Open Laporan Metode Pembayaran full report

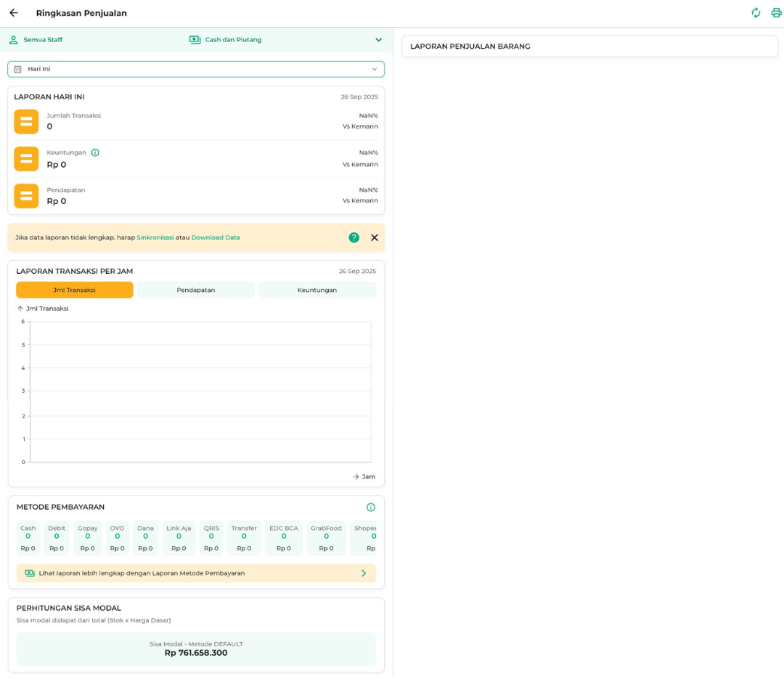(x=196, y=573)
